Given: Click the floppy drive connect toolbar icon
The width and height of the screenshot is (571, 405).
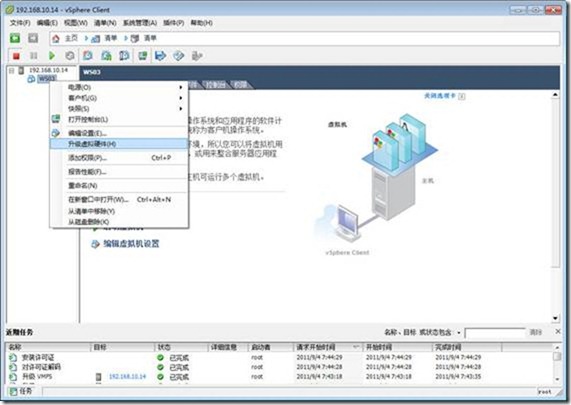Looking at the screenshot, I should tap(161, 56).
